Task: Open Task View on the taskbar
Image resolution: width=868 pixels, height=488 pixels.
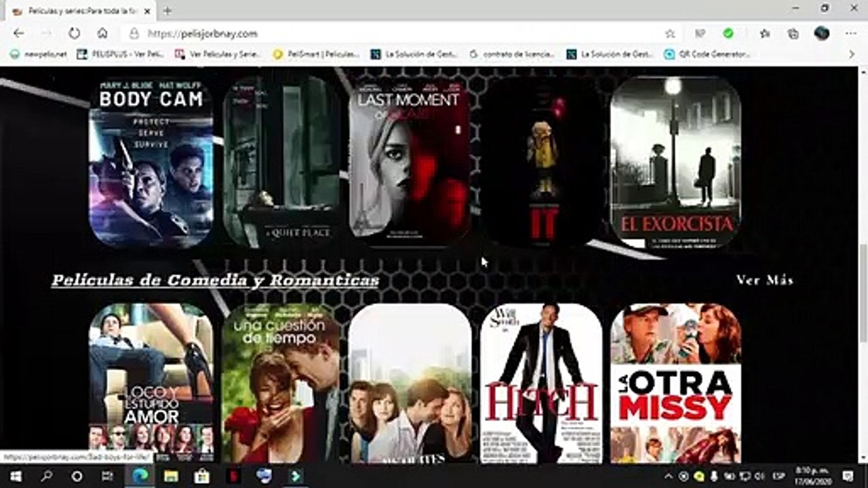Action: pos(108,476)
